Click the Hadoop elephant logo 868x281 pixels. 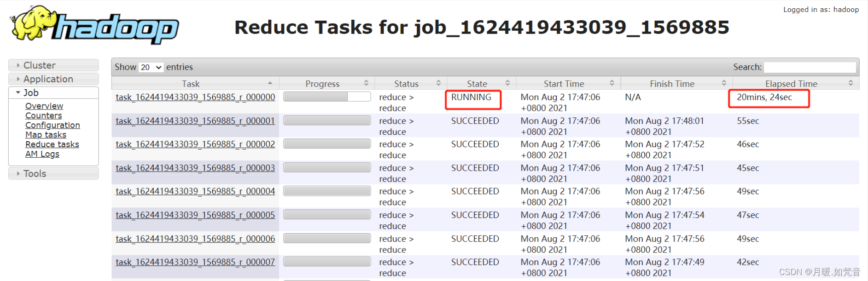94,25
